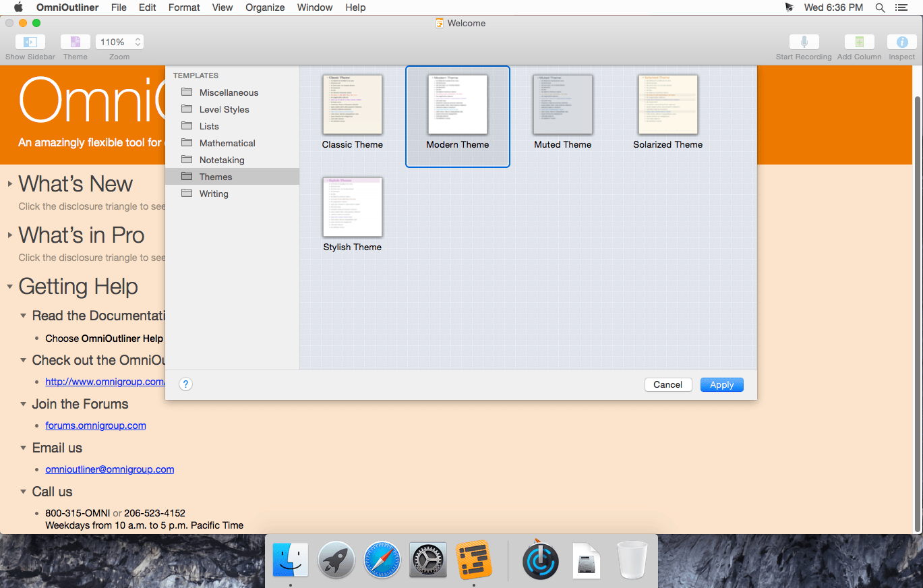Click the disk image document in Dock
The image size is (923, 588).
click(x=587, y=560)
